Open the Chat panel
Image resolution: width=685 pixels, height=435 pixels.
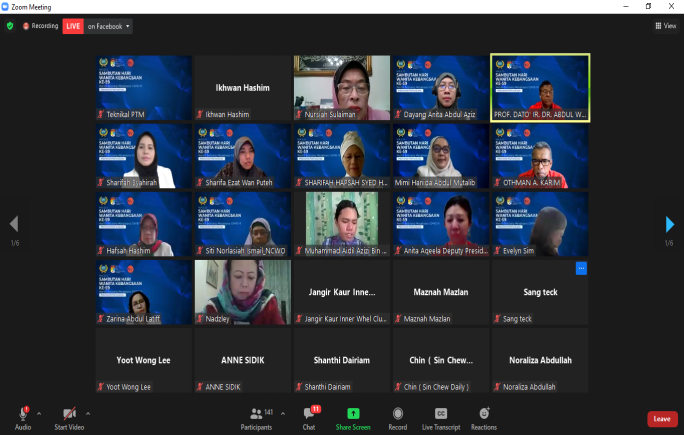[x=310, y=413]
